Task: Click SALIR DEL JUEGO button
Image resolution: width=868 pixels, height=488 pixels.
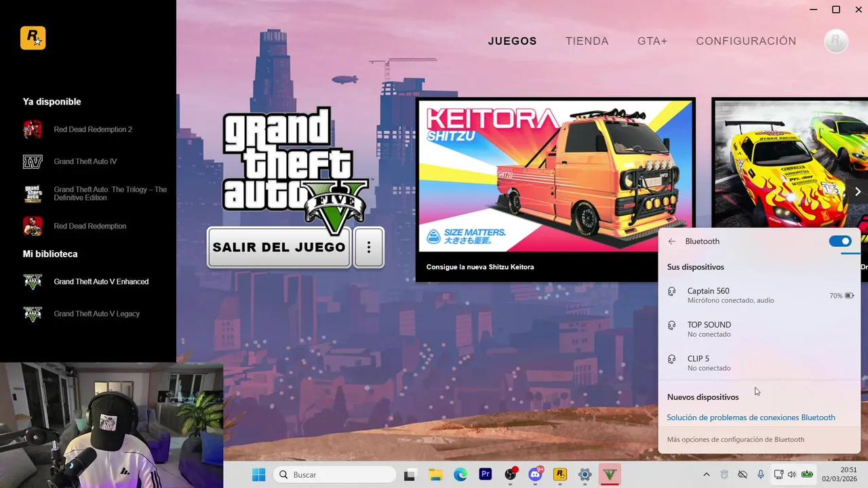Action: (x=279, y=247)
